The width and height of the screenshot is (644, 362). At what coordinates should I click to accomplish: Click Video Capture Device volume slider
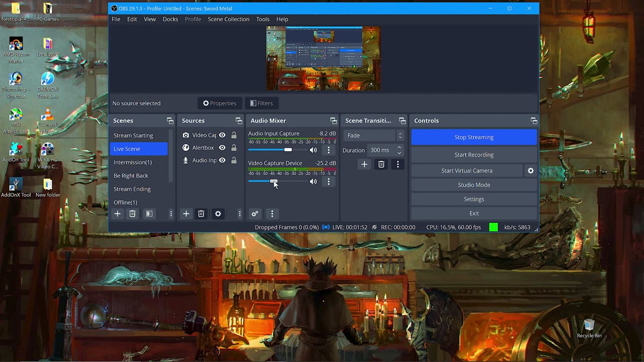click(x=277, y=182)
